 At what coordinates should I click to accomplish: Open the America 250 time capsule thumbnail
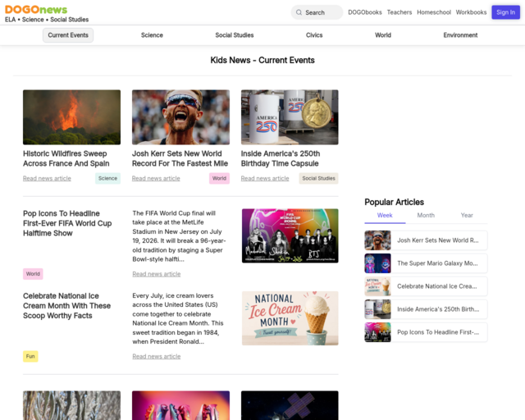click(290, 117)
